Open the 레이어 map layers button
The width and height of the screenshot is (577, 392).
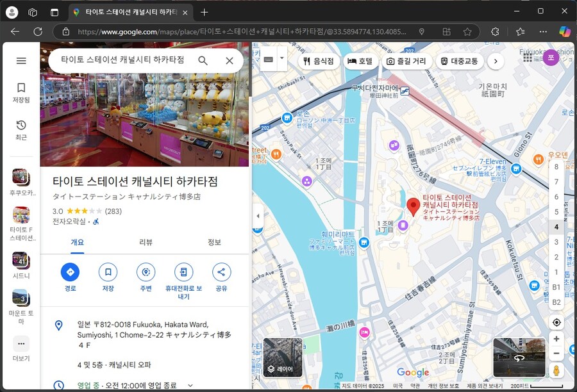coord(283,357)
